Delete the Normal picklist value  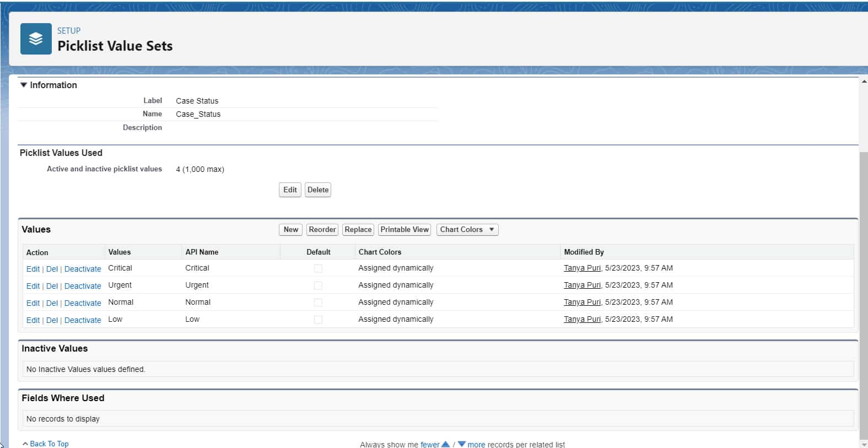(x=52, y=303)
